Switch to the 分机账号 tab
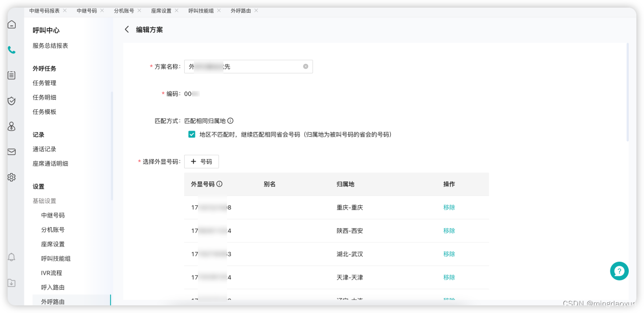The height and width of the screenshot is (313, 644). (124, 10)
